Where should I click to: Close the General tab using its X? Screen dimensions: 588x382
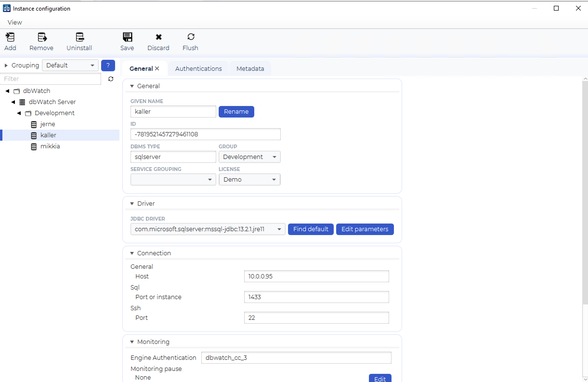coord(157,69)
